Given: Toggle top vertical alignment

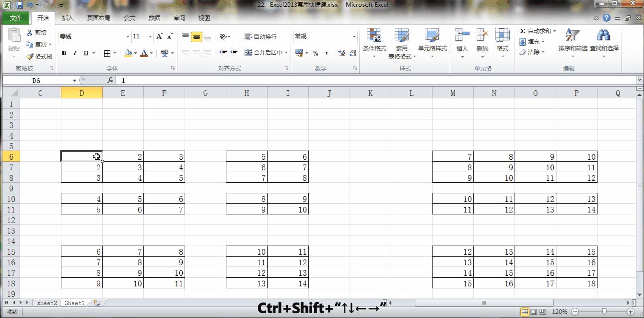Looking at the screenshot, I should 186,37.
